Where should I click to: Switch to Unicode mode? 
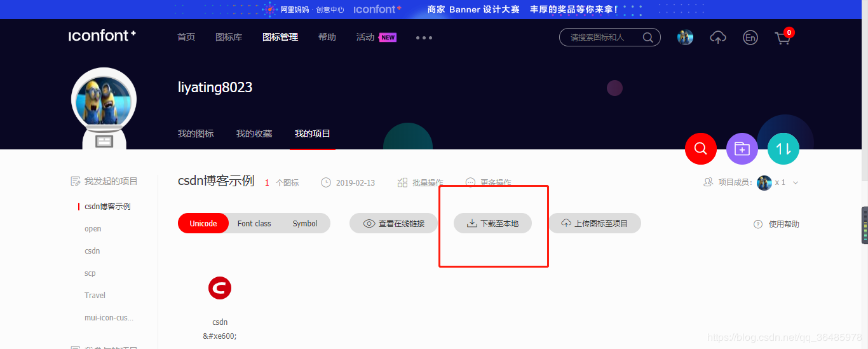click(203, 223)
